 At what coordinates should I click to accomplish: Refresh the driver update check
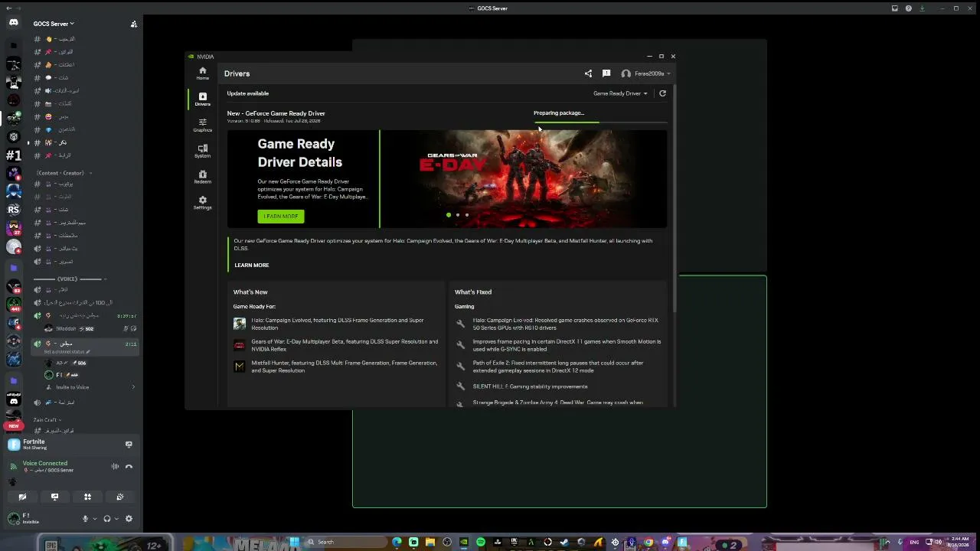coord(662,93)
